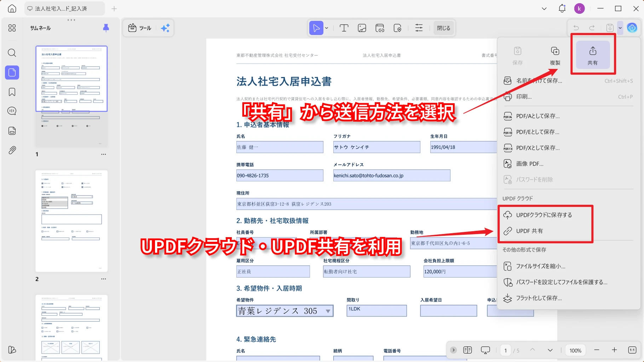Close edit mode with 閉じる button

pos(443,28)
